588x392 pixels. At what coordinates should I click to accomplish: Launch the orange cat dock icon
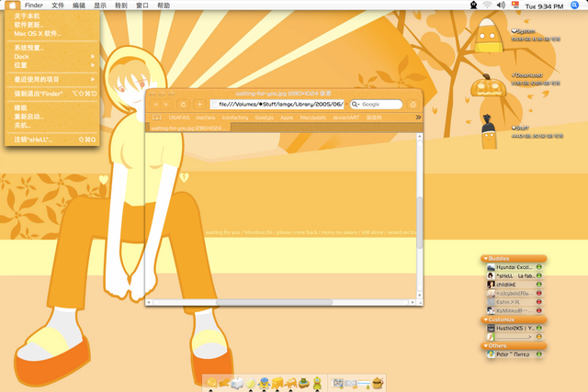[290, 383]
